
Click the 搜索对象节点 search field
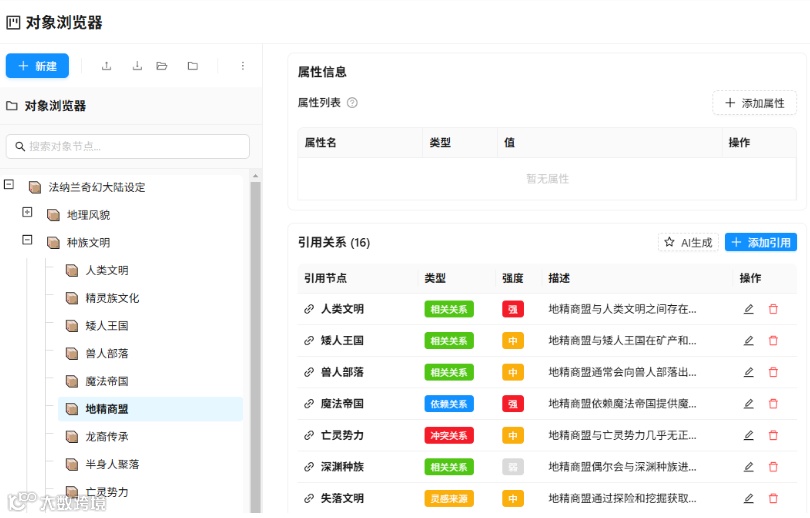(128, 147)
